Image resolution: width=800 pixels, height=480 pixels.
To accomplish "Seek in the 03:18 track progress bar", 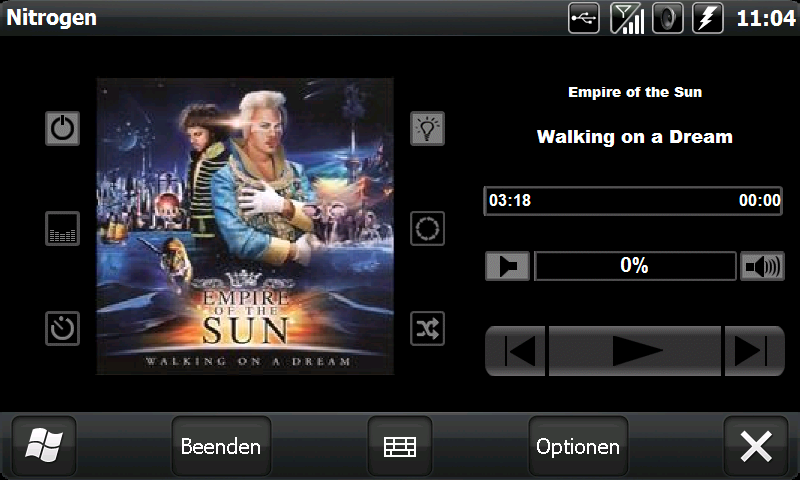I will (x=633, y=200).
